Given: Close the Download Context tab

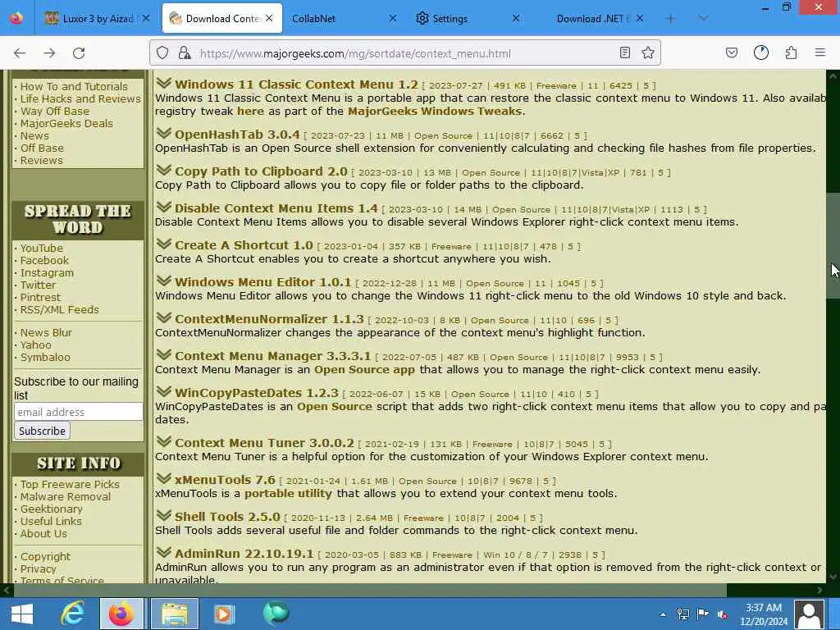Looking at the screenshot, I should [x=269, y=18].
